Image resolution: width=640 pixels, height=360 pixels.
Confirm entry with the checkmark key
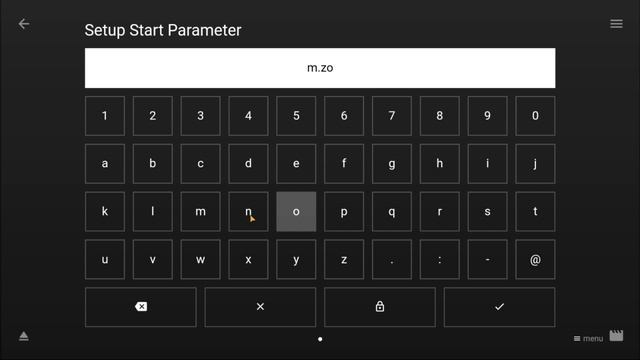500,307
